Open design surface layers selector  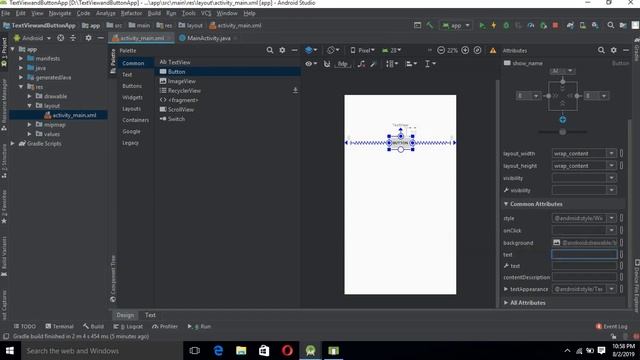click(311, 50)
